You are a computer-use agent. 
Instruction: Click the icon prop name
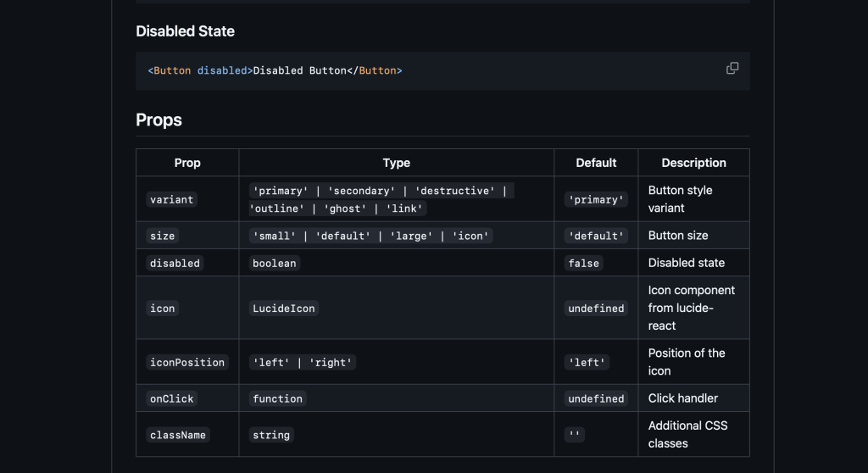click(x=162, y=309)
